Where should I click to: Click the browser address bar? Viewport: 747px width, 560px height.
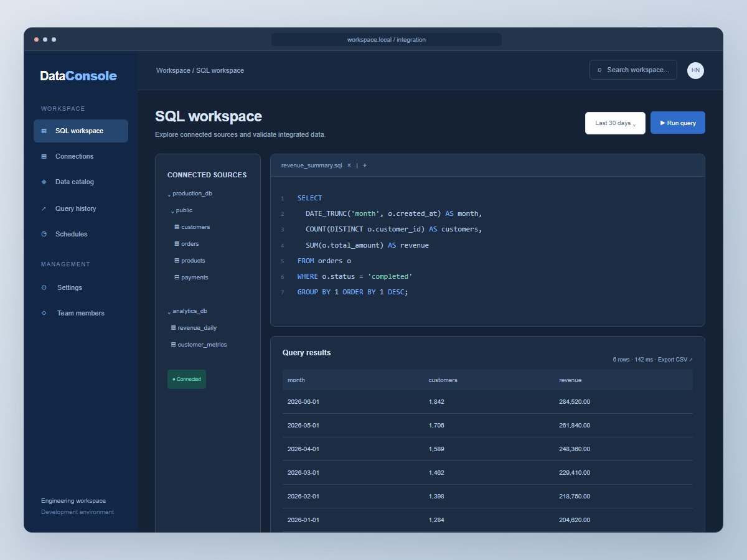coord(387,40)
